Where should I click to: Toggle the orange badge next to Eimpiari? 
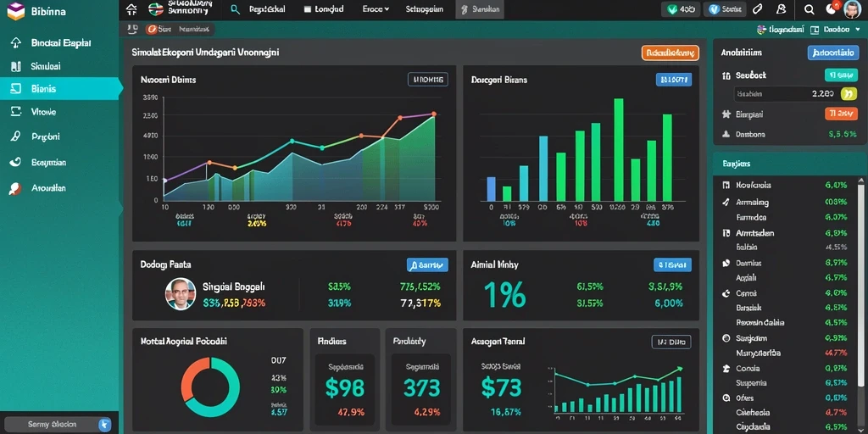(x=841, y=114)
